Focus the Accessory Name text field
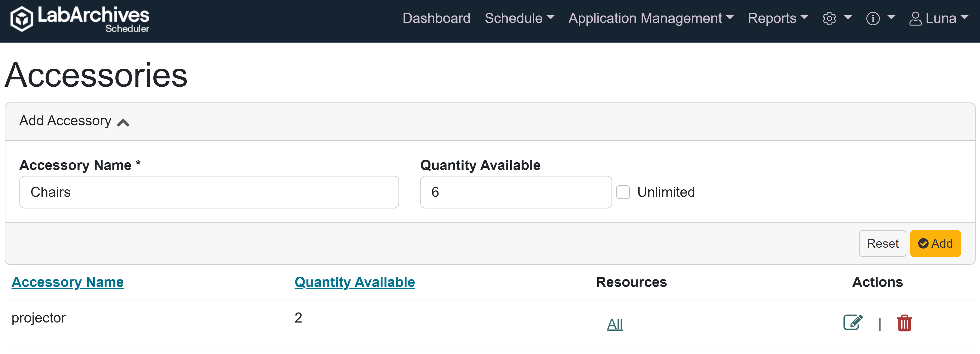The image size is (980, 354). coord(209,192)
